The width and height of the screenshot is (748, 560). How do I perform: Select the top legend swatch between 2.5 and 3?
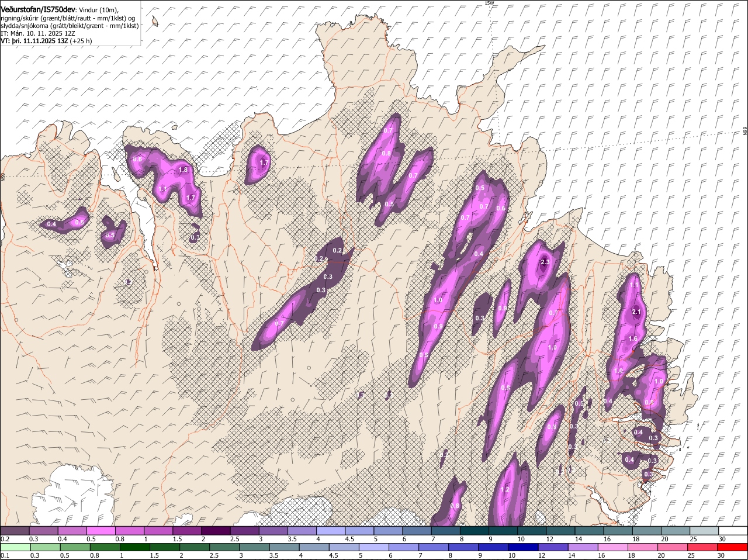click(x=244, y=530)
